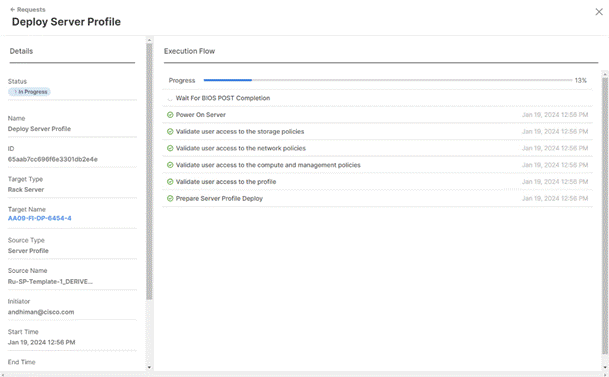Screen dimensions: 609x377
Task: Click the Deploy Server Profile name value
Action: click(x=39, y=129)
